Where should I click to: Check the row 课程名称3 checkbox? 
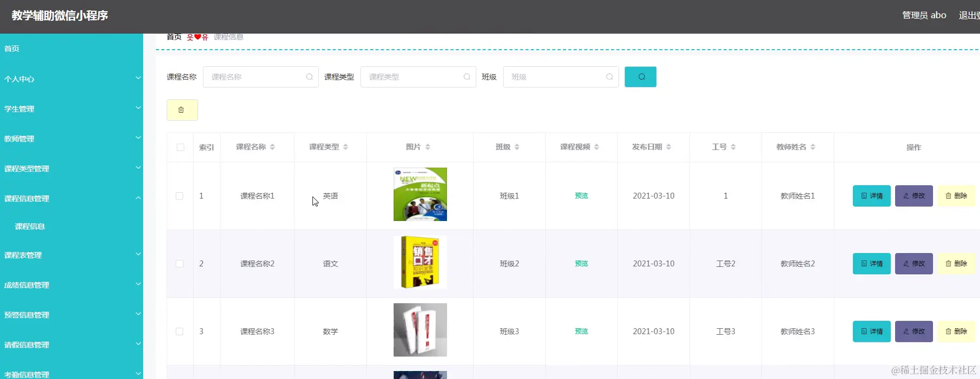[179, 331]
